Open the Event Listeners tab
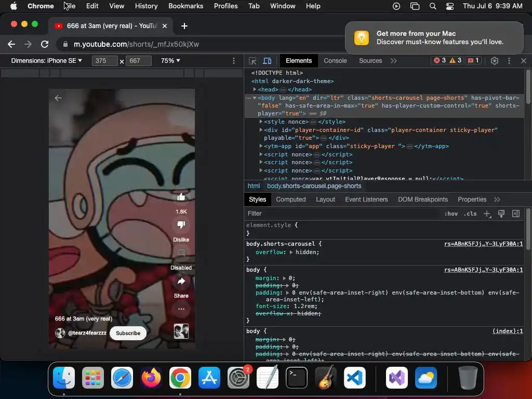 (366, 199)
